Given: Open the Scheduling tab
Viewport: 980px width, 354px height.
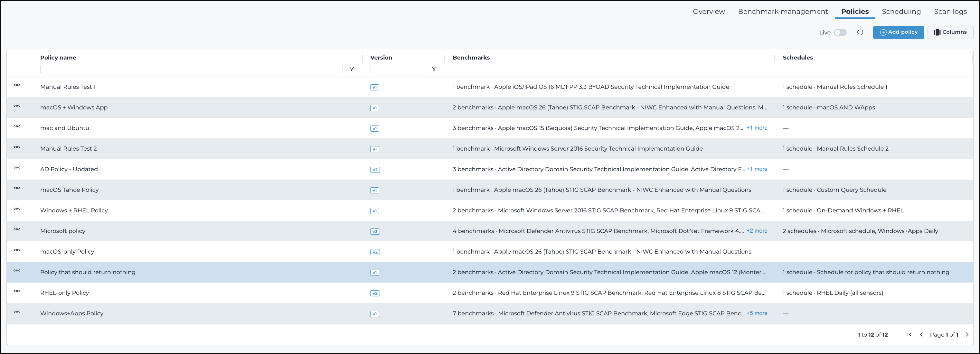Looking at the screenshot, I should coord(901,11).
